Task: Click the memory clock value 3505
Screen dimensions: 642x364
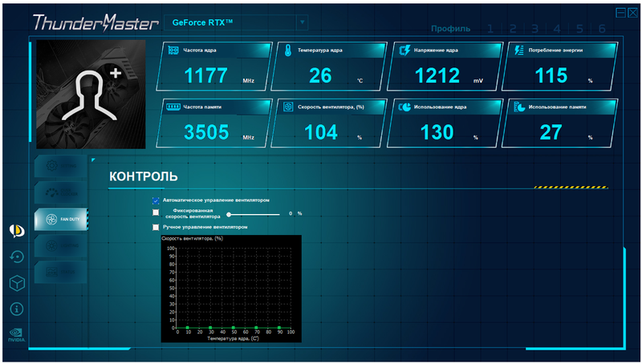Action: [206, 132]
